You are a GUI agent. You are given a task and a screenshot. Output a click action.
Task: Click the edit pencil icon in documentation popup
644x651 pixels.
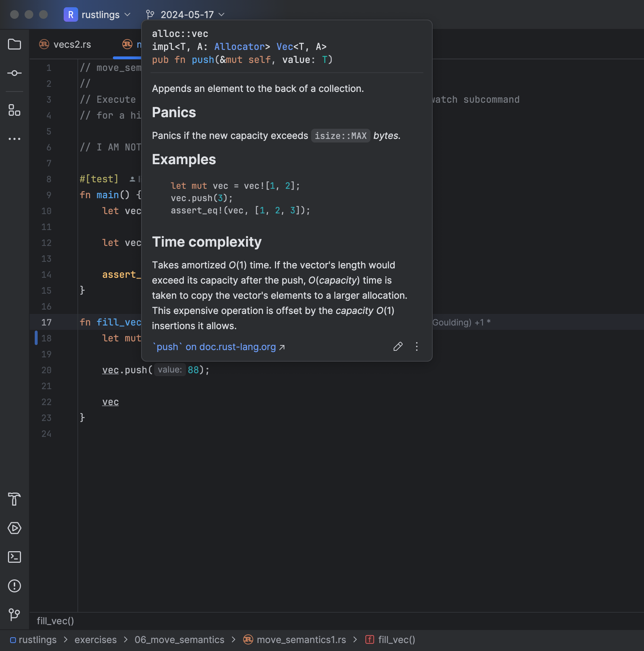tap(398, 346)
